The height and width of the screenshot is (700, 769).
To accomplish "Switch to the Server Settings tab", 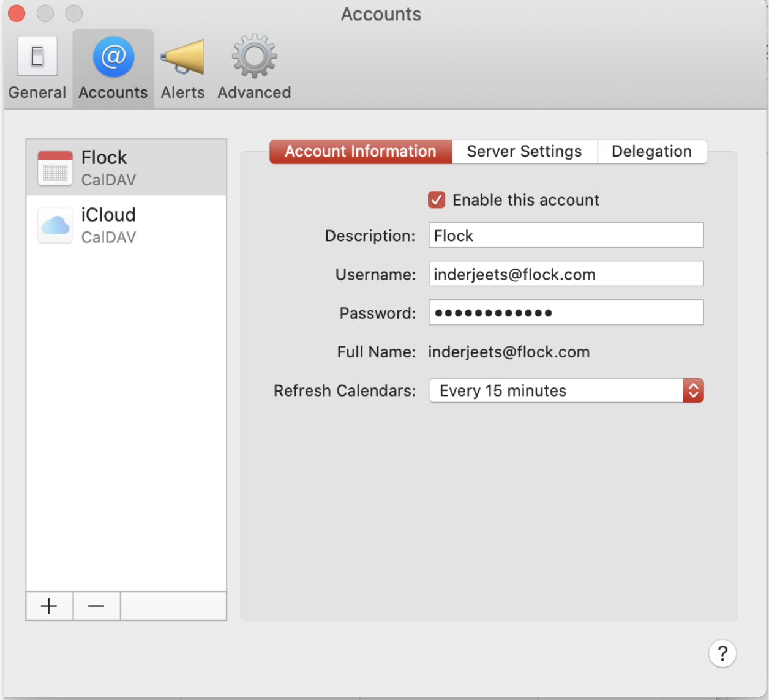I will 523,151.
